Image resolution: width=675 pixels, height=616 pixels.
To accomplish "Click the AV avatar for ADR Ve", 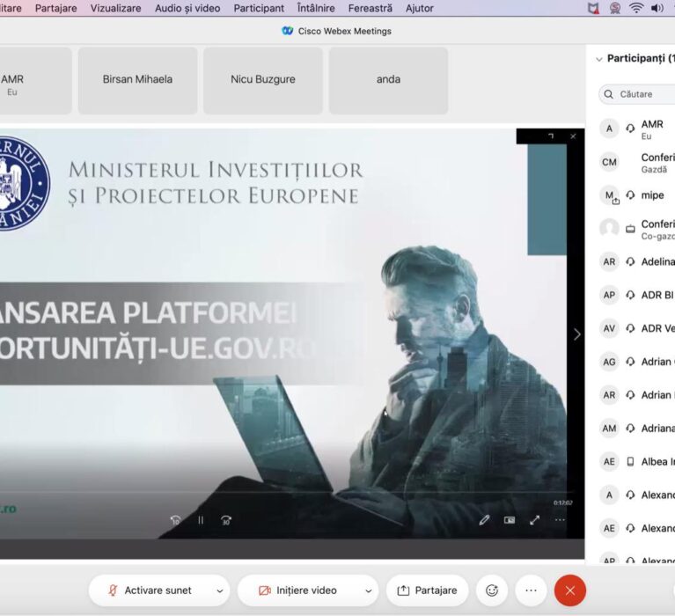I will coord(609,328).
